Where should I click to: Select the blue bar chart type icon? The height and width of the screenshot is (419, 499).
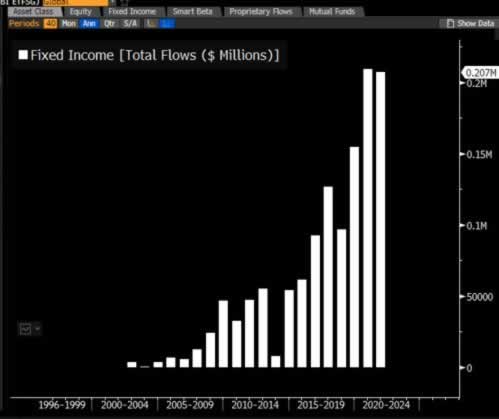click(x=167, y=23)
